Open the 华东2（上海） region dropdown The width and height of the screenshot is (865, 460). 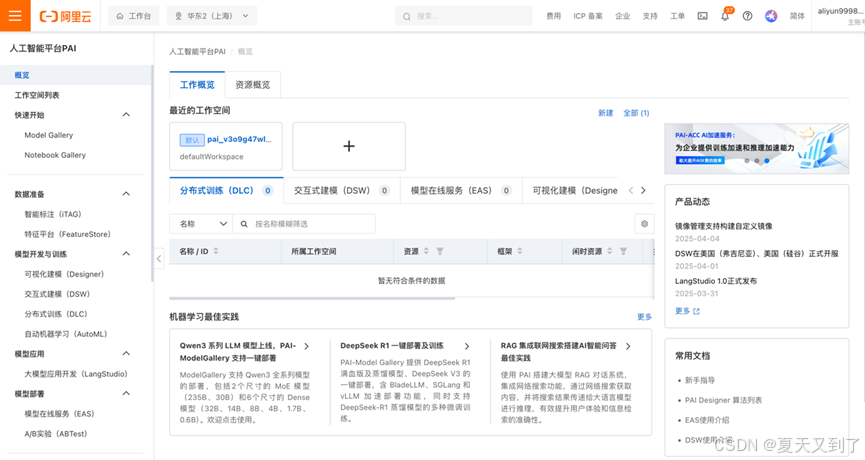click(212, 16)
